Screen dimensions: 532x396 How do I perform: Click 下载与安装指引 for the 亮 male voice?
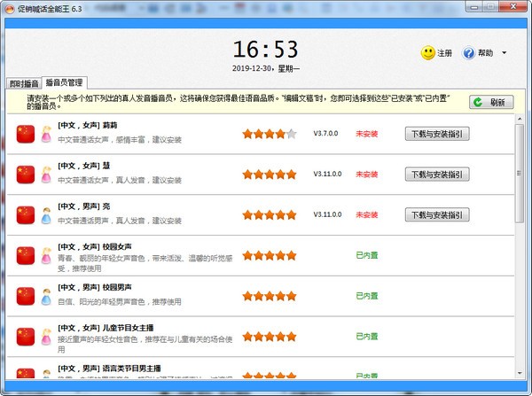tap(437, 214)
